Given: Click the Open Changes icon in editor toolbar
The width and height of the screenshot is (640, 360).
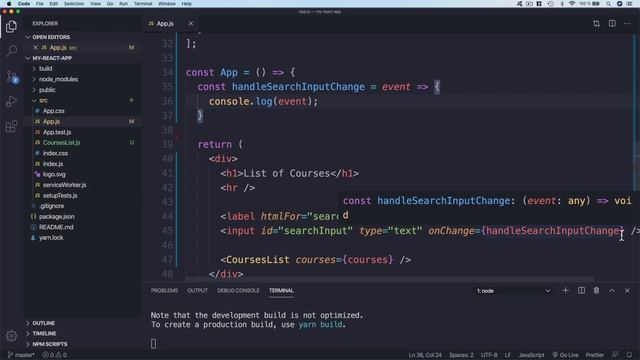Looking at the screenshot, I should (596, 24).
